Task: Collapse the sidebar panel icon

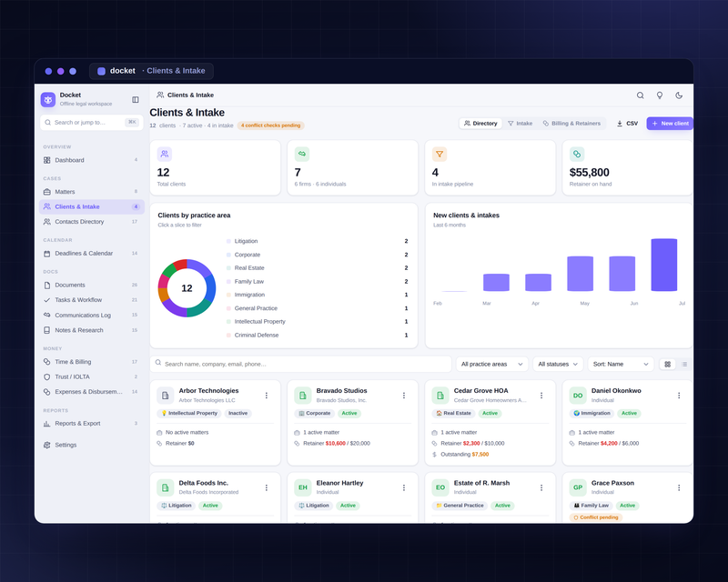Action: (x=135, y=100)
